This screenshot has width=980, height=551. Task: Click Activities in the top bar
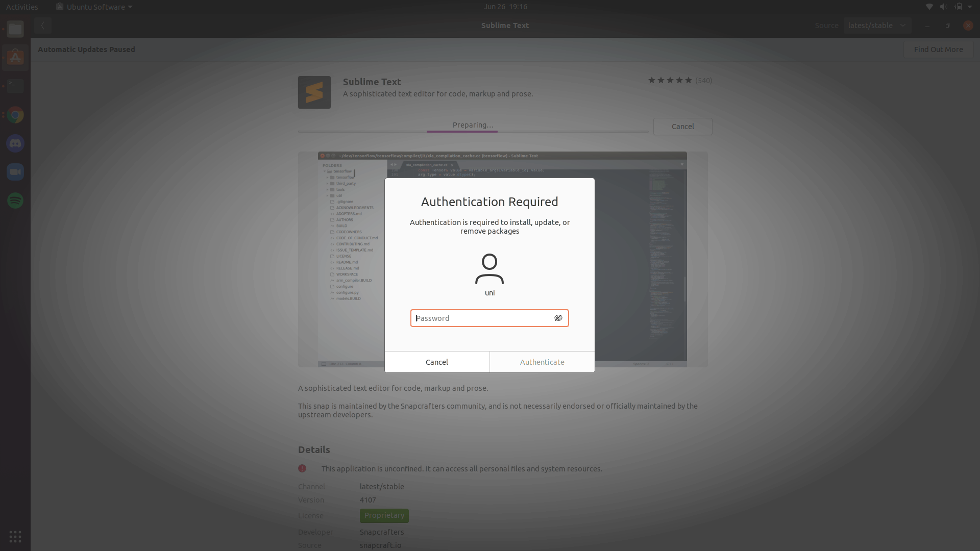22,7
